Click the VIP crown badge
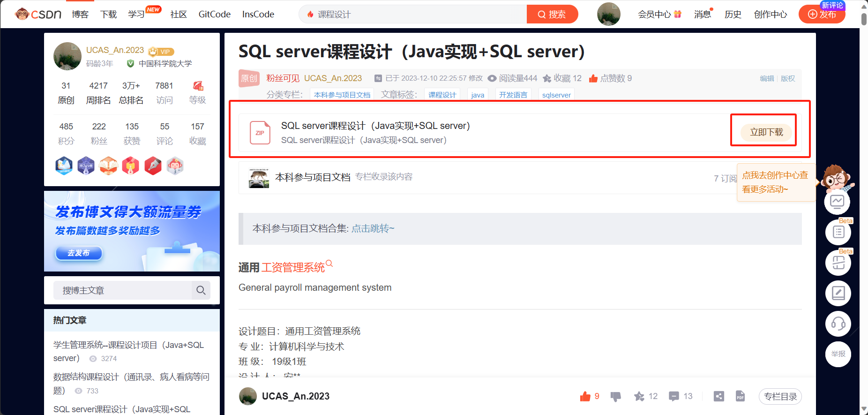Image resolution: width=868 pixels, height=415 pixels. (161, 52)
